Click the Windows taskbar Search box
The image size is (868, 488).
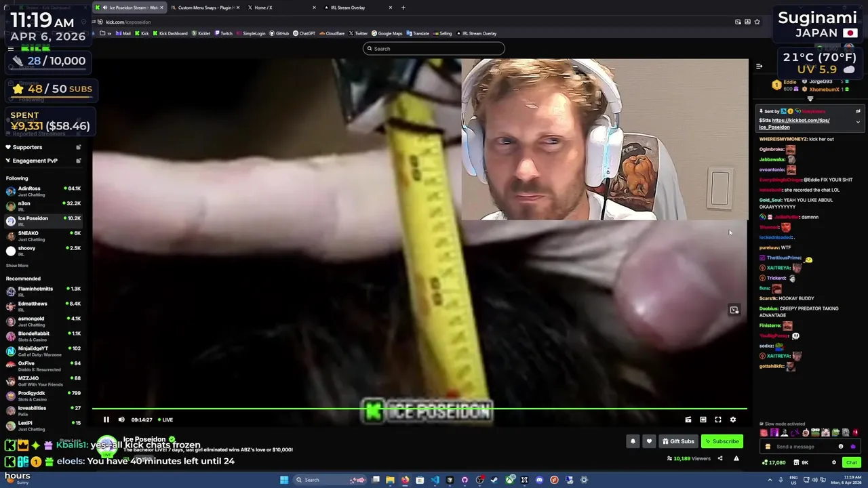(330, 480)
